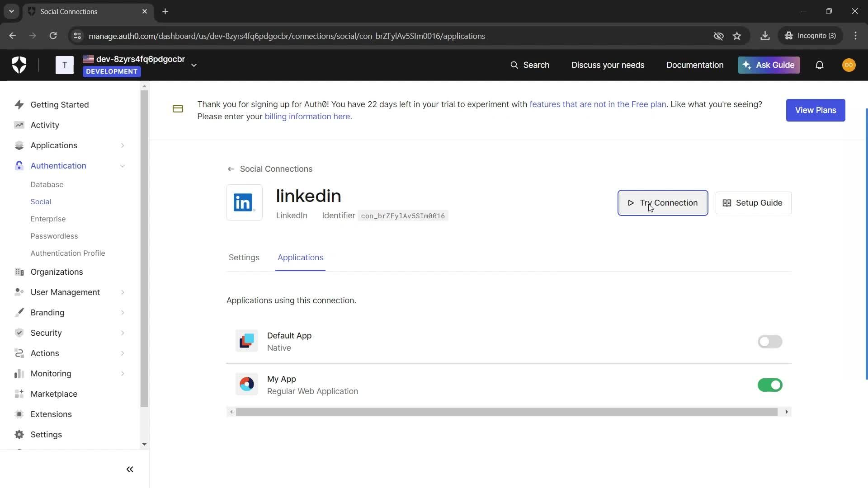This screenshot has width=868, height=488.
Task: Click the Organizations building icon
Action: (x=19, y=272)
